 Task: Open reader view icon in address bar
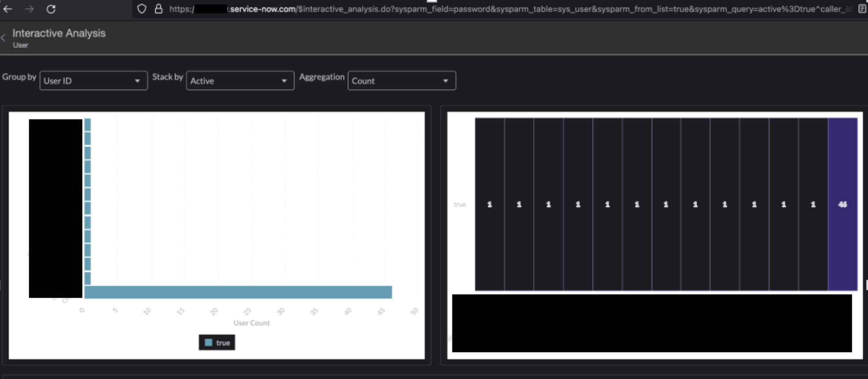[862, 9]
